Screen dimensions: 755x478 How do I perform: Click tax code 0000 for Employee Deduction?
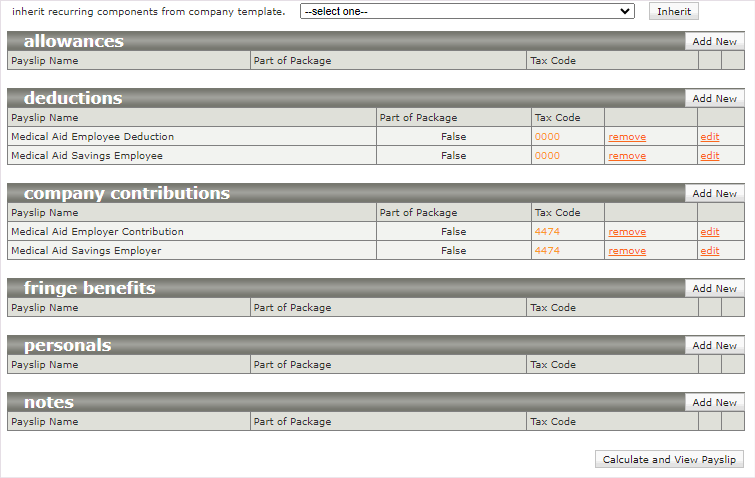[547, 137]
